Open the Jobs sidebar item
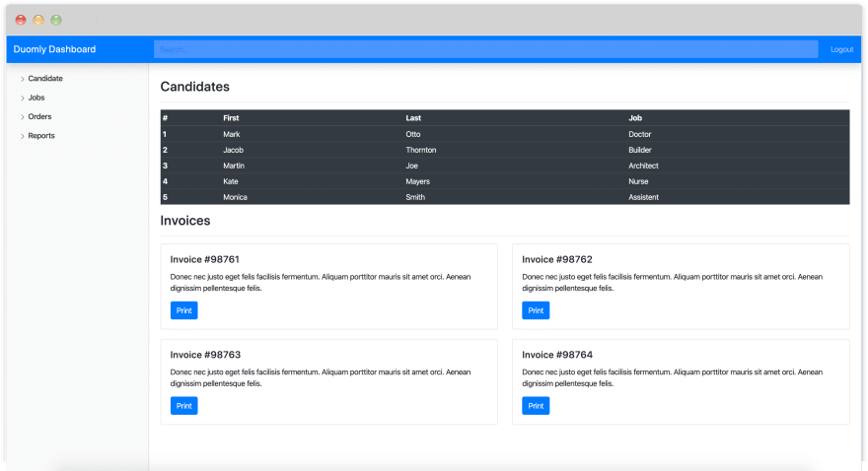Image resolution: width=868 pixels, height=471 pixels. [x=36, y=98]
